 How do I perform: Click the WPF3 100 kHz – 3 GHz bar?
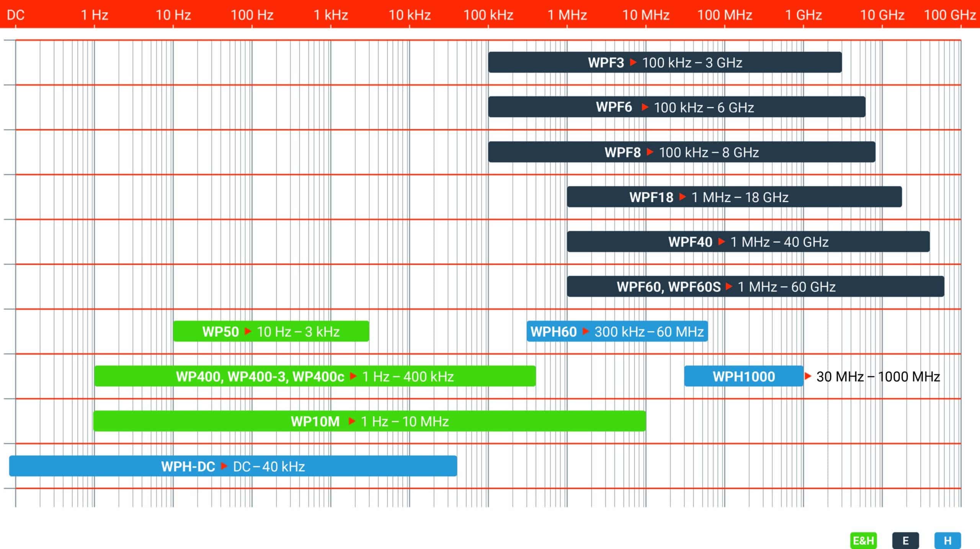click(665, 62)
